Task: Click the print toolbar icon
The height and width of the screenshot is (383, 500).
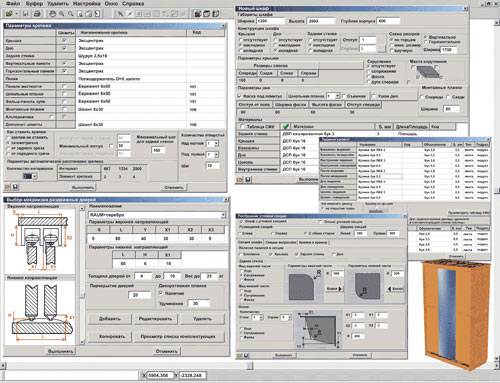Action: pyautogui.click(x=37, y=14)
